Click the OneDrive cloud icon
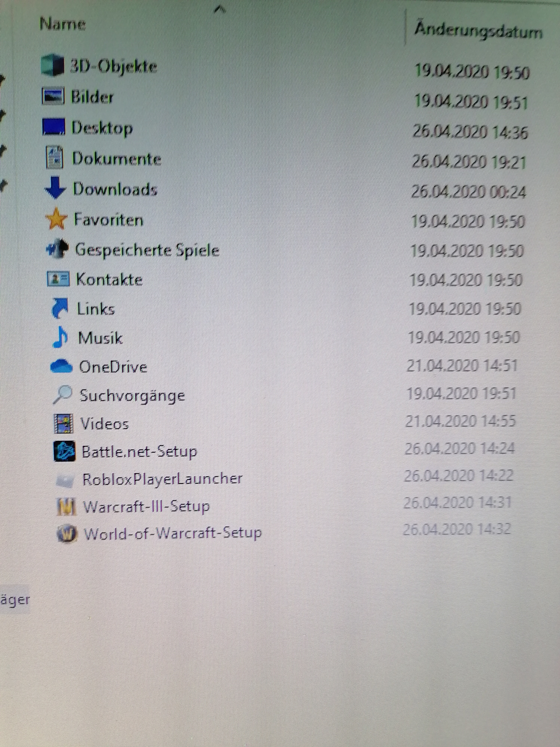The width and height of the screenshot is (560, 747). tap(61, 366)
